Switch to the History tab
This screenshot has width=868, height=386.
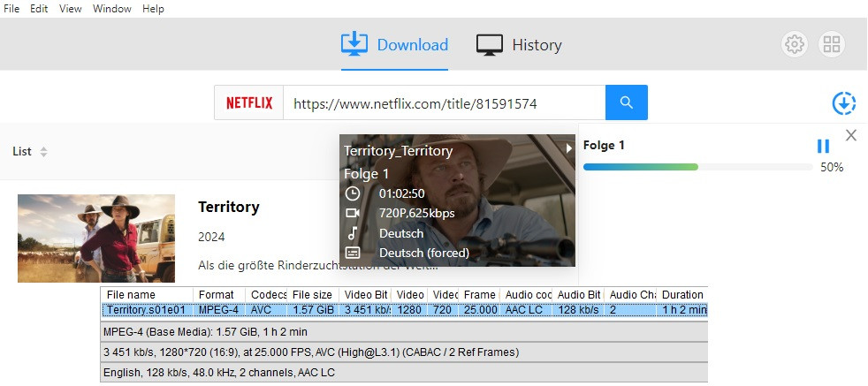(x=519, y=45)
